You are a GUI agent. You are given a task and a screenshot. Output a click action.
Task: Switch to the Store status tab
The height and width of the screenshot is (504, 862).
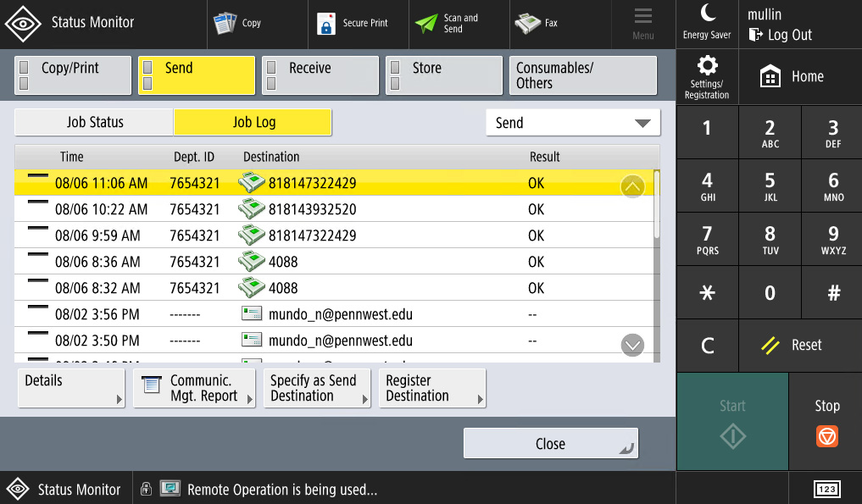pyautogui.click(x=444, y=75)
